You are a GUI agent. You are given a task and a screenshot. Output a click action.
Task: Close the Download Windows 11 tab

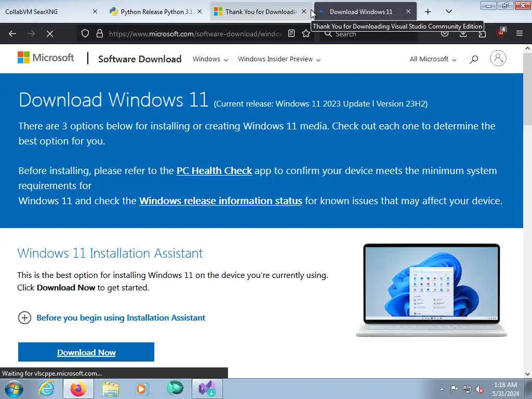click(408, 11)
